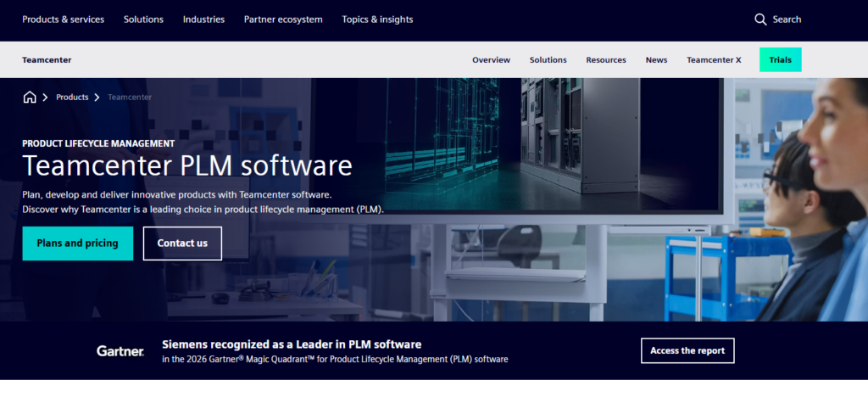Image resolution: width=868 pixels, height=414 pixels.
Task: Click the 2026 Gartner Magic Quadrant text
Action: tap(334, 359)
